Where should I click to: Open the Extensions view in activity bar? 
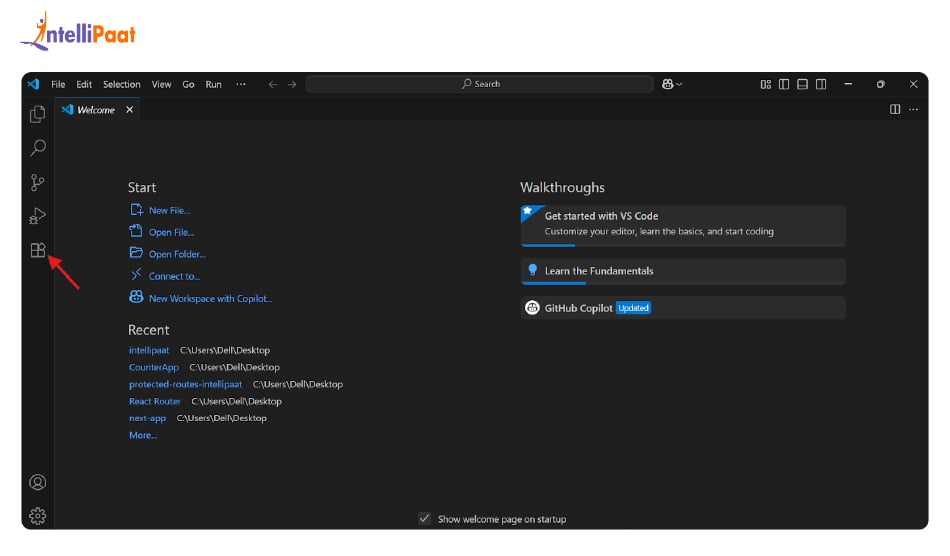(x=38, y=250)
